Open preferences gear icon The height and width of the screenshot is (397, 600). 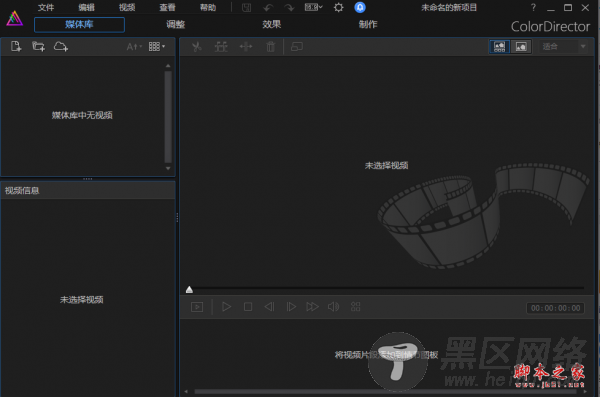339,7
